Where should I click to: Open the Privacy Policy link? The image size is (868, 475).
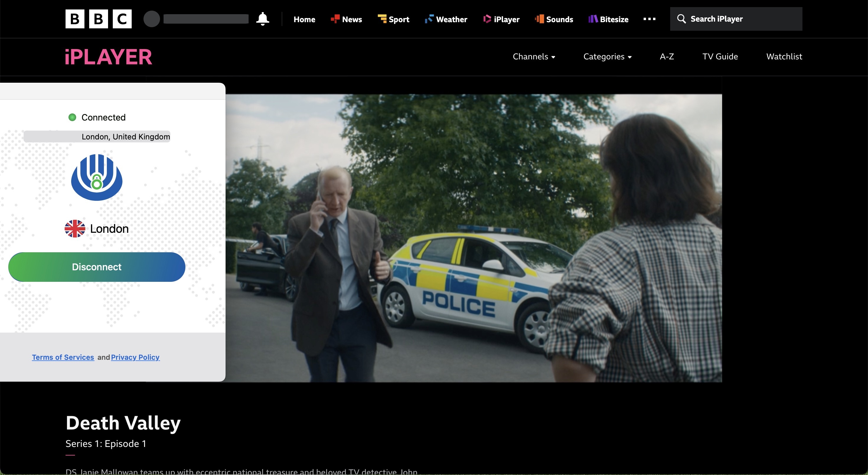point(135,357)
